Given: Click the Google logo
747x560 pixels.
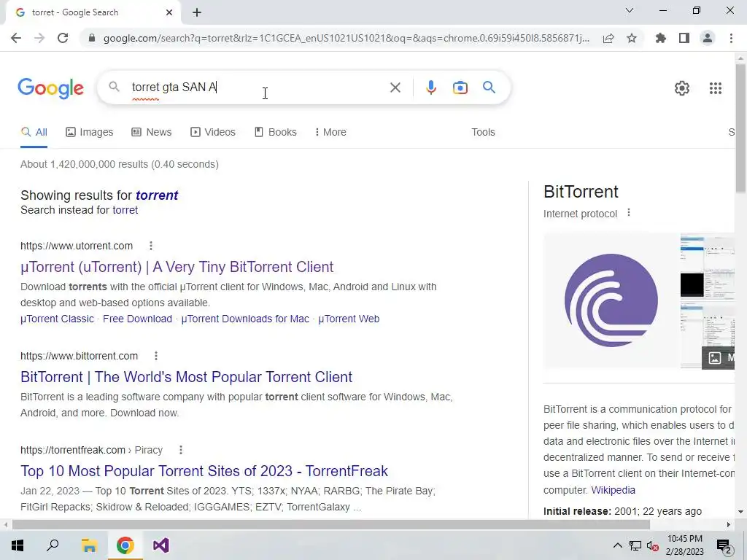Looking at the screenshot, I should [x=50, y=87].
